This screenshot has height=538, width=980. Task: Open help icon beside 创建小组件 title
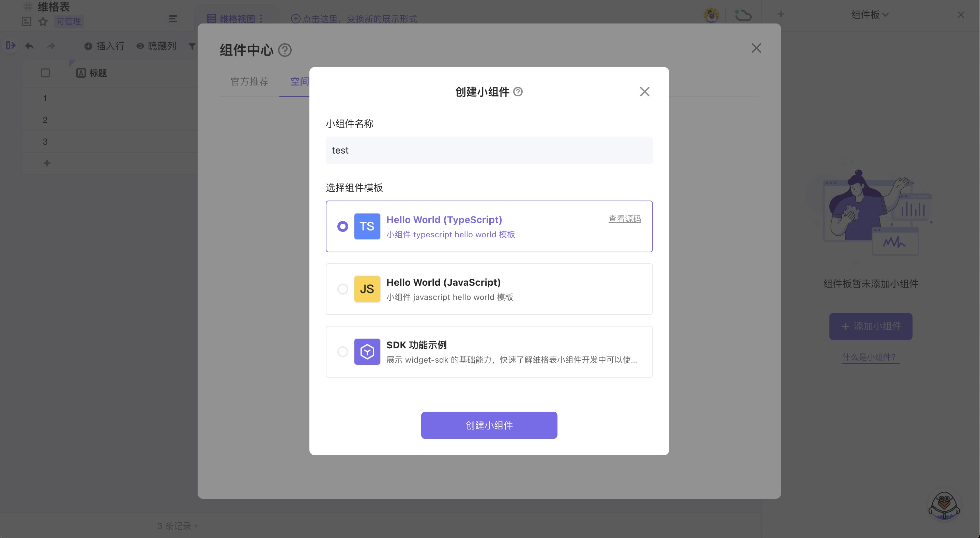click(517, 92)
